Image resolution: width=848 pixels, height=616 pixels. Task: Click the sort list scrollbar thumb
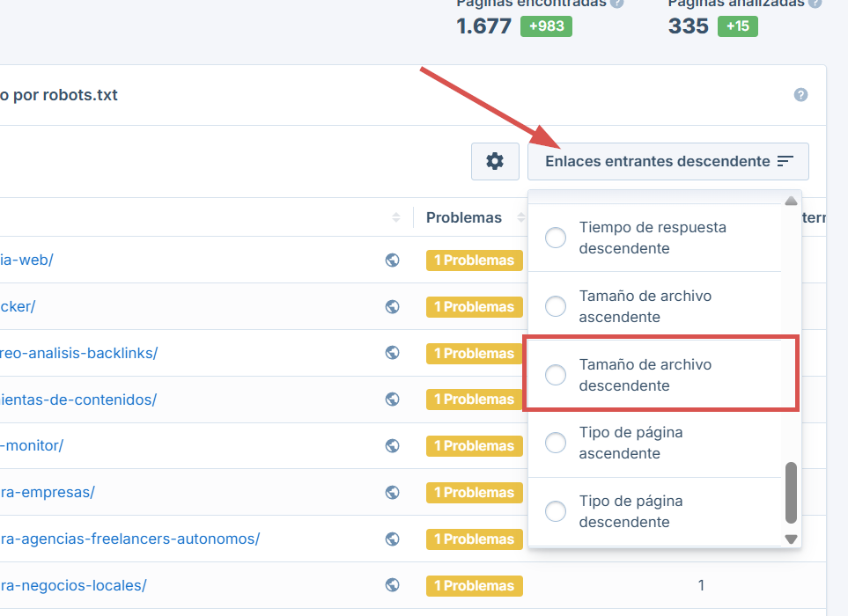[x=791, y=493]
